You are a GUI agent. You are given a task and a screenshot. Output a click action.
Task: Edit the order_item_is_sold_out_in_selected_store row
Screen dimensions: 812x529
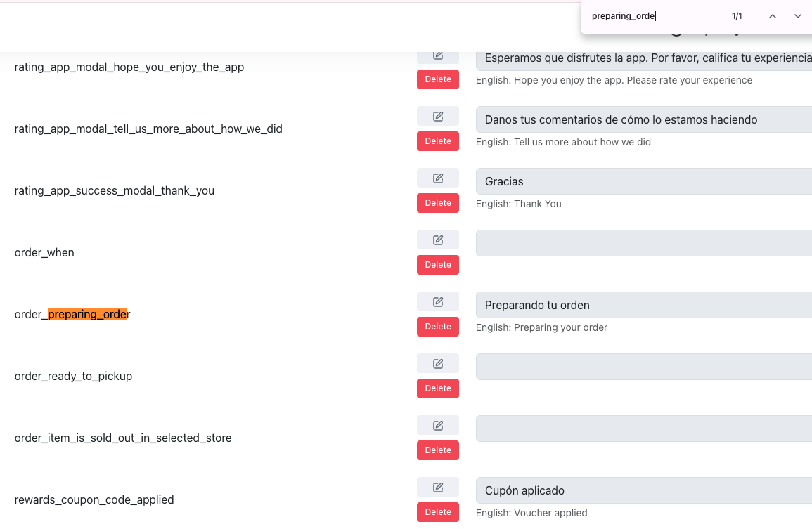(x=437, y=426)
